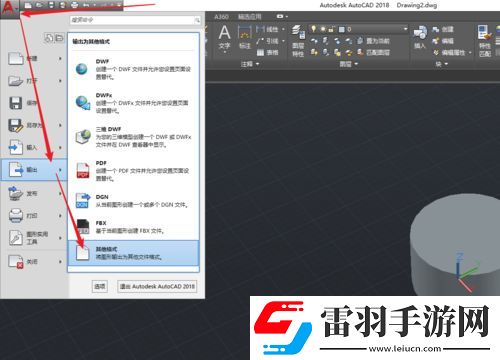Click the search magnifier icon in menu

[x=197, y=20]
